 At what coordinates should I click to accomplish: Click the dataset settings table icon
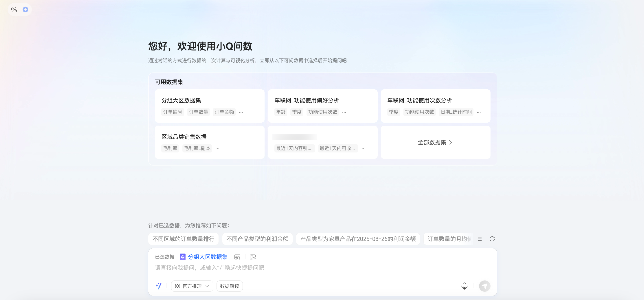point(252,257)
